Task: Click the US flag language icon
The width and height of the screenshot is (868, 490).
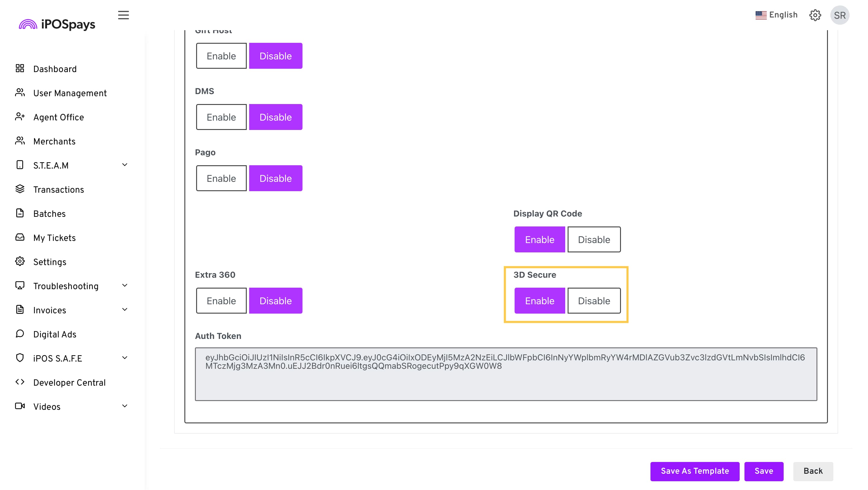Action: point(760,15)
